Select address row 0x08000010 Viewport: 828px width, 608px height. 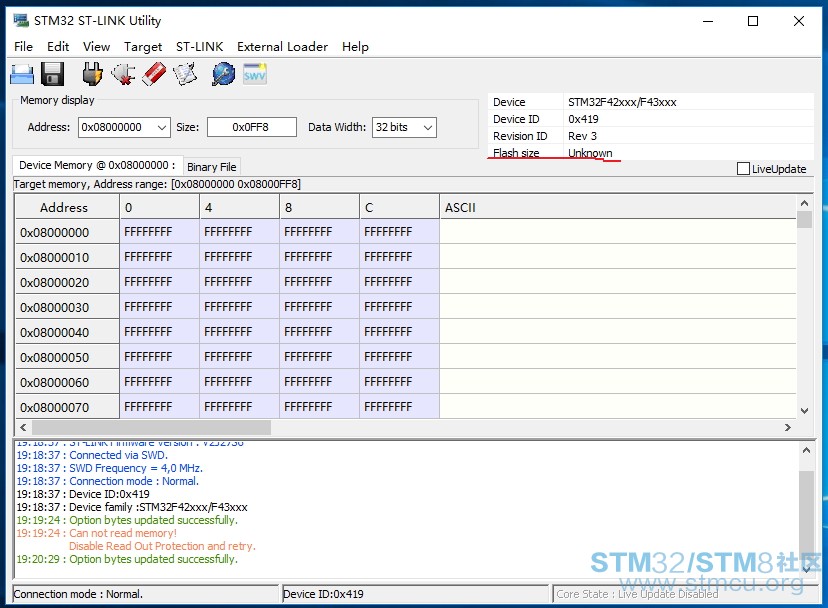click(67, 257)
